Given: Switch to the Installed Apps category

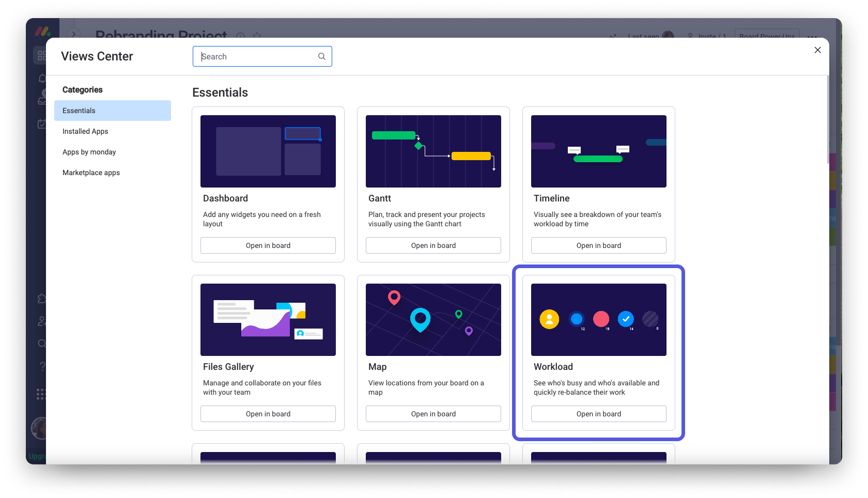Looking at the screenshot, I should point(113,131).
